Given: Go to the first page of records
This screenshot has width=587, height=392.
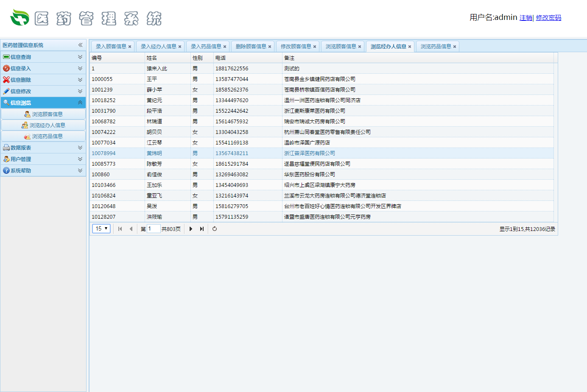Looking at the screenshot, I should [120, 229].
